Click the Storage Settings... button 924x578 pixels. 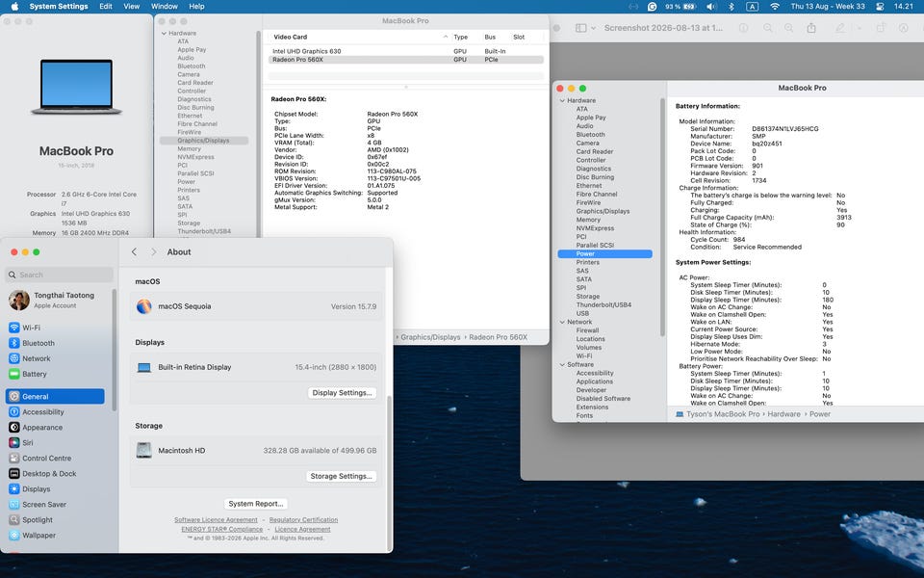[x=341, y=476]
